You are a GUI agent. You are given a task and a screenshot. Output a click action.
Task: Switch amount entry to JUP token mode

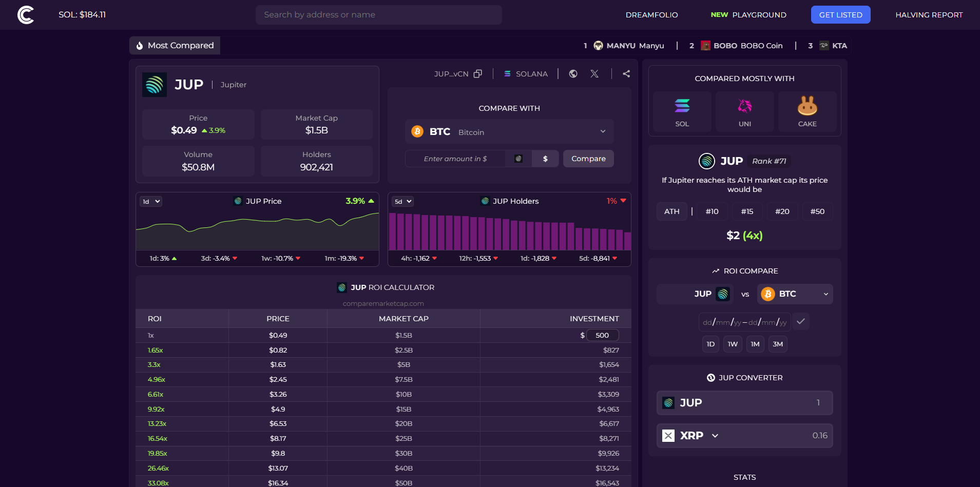coord(518,159)
